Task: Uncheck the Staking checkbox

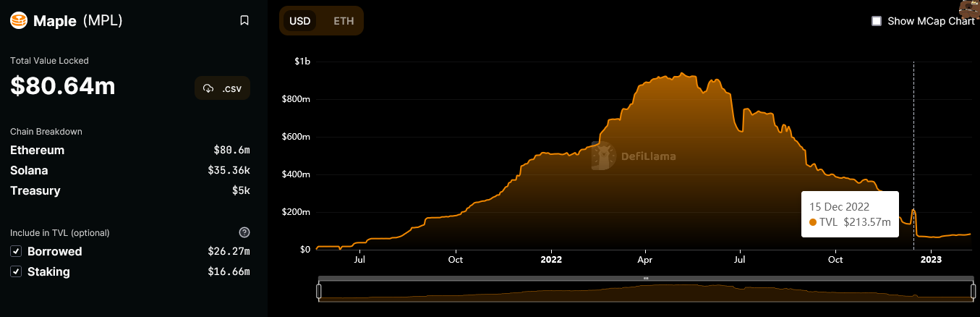Action: coord(16,271)
